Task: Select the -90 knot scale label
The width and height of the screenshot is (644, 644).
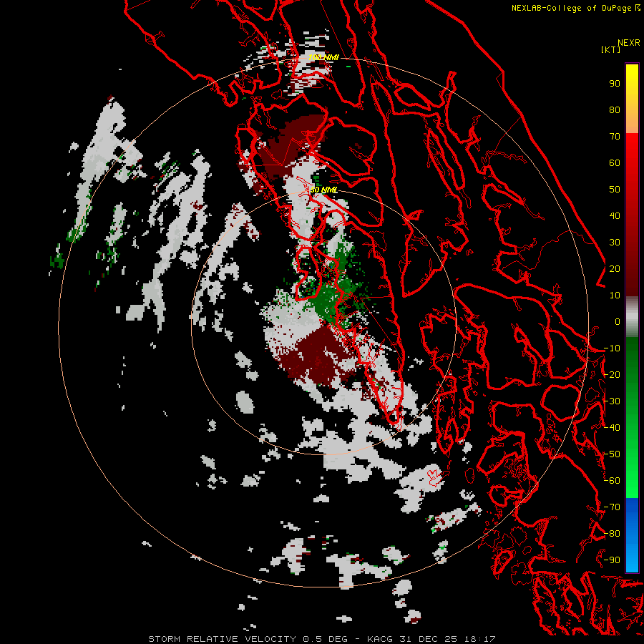Action: click(x=612, y=560)
